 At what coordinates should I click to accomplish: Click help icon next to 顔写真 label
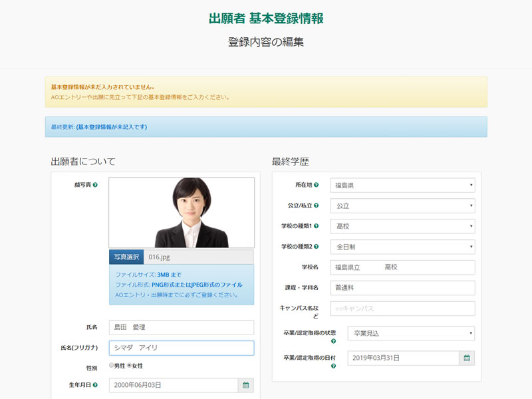[x=95, y=185]
